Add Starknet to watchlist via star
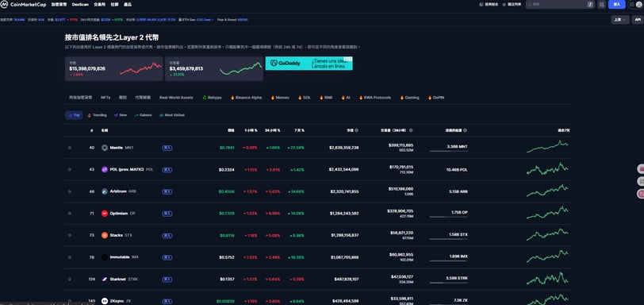 pos(70,279)
